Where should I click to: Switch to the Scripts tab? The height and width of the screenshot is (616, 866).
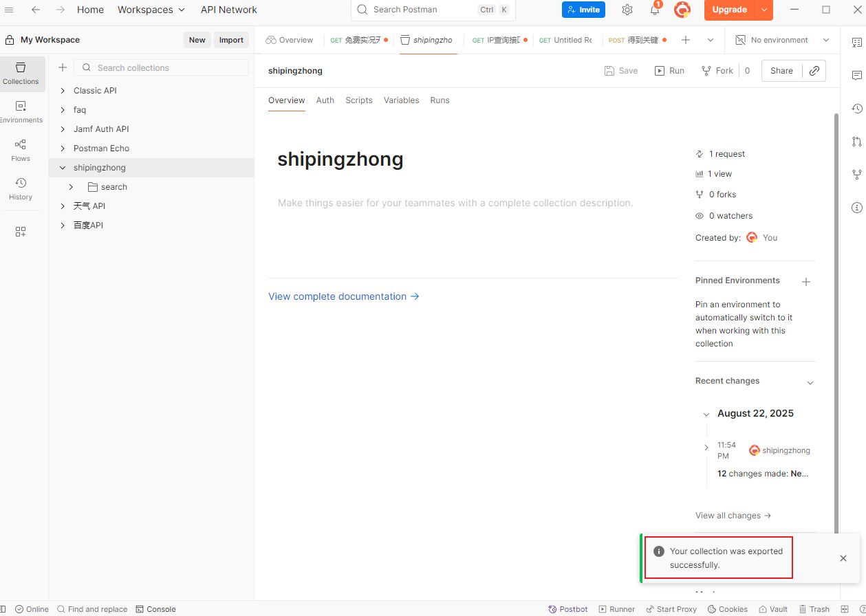(x=358, y=100)
